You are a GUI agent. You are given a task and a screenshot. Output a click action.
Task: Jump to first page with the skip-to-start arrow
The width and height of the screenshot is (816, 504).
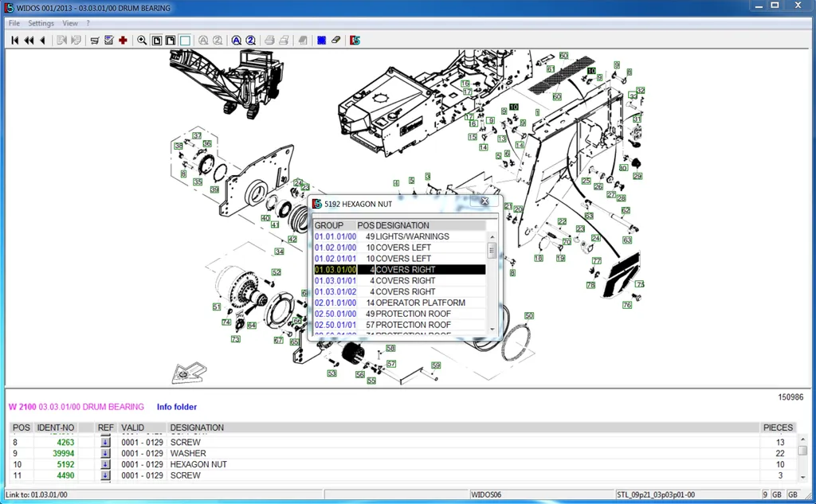[x=14, y=40]
